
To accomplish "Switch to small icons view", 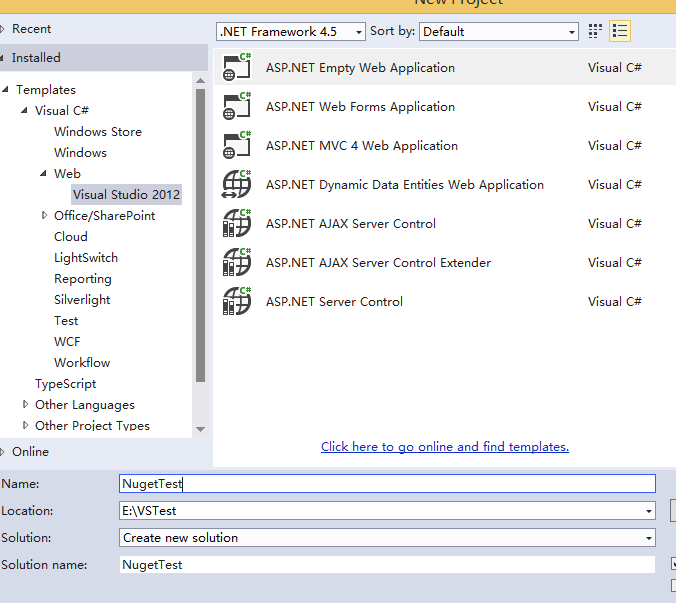I will 595,31.
